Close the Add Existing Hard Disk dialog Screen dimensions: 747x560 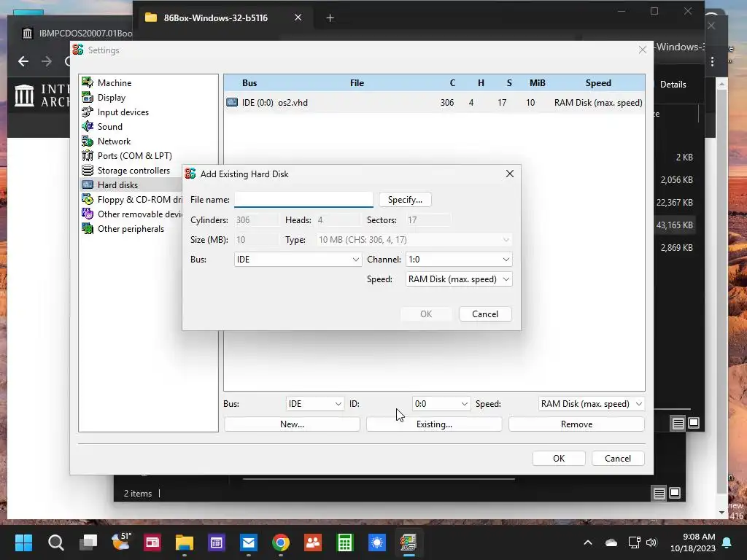[x=510, y=174]
